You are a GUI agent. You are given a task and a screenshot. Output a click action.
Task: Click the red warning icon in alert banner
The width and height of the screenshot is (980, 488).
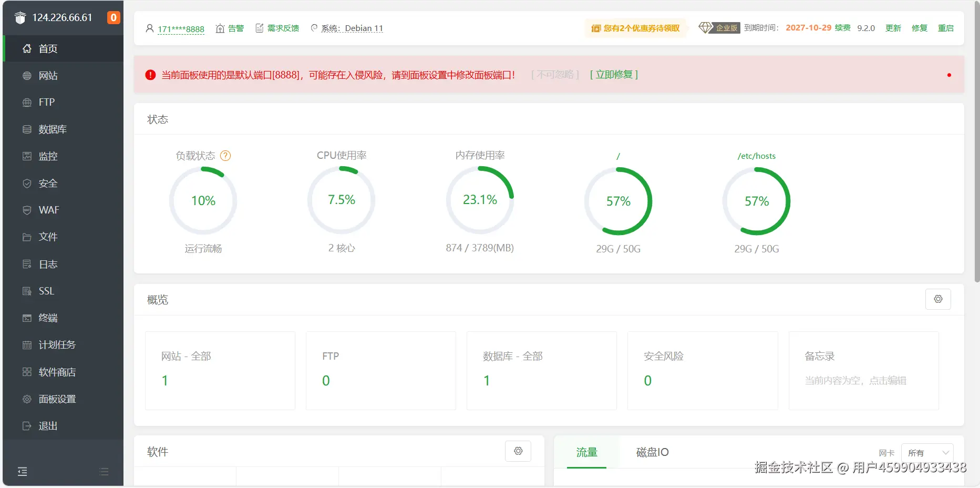tap(150, 75)
